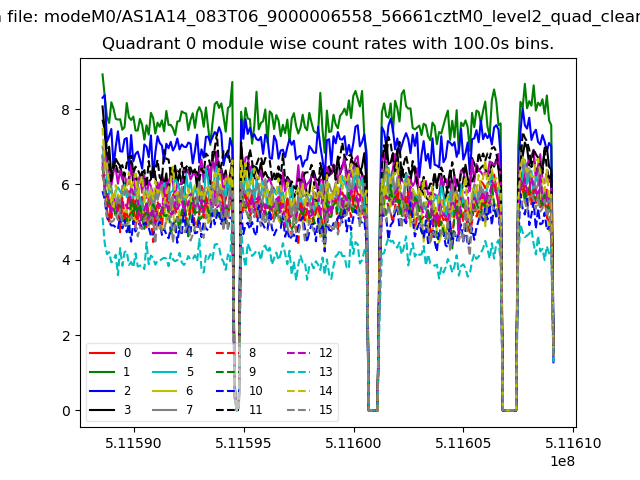Click x-axis tick label 5.11590

click(x=133, y=443)
